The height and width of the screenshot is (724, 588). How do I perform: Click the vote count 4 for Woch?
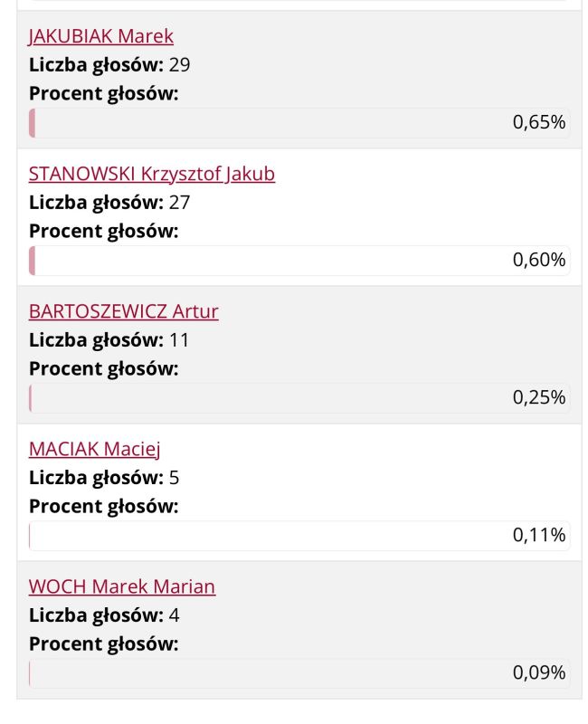(175, 615)
